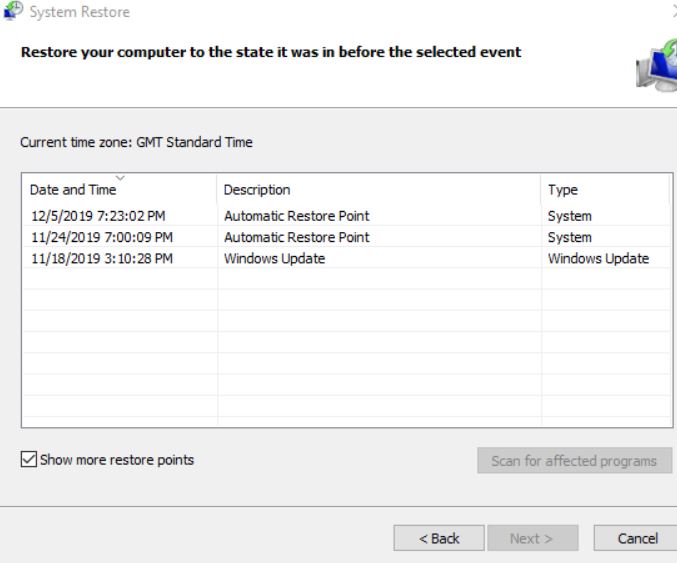Image resolution: width=677 pixels, height=563 pixels.
Task: Select the 11/24/2019 7:00:09 PM restore point
Action: click(x=347, y=237)
